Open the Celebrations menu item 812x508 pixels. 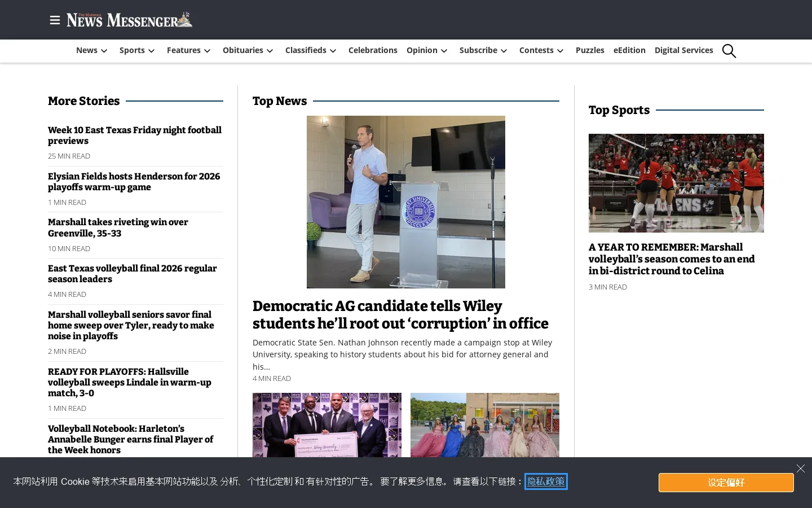click(x=373, y=50)
